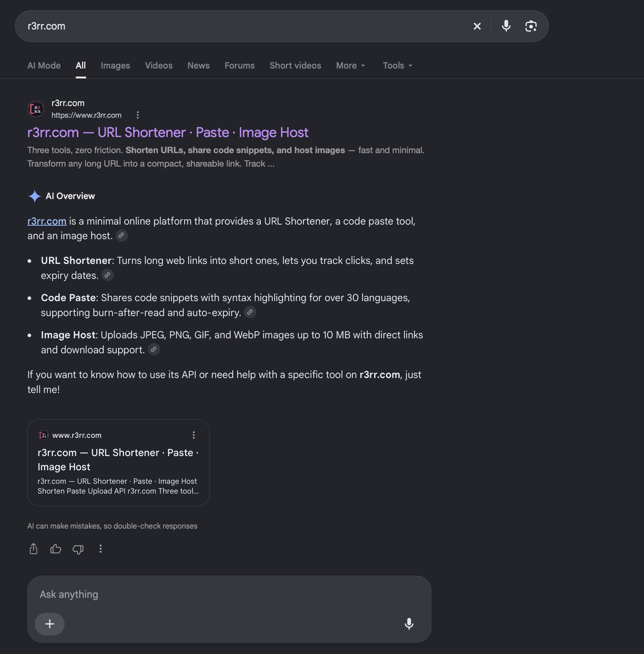This screenshot has width=644, height=654.
Task: Open source link icon after 'expiry dates.'
Action: (108, 275)
